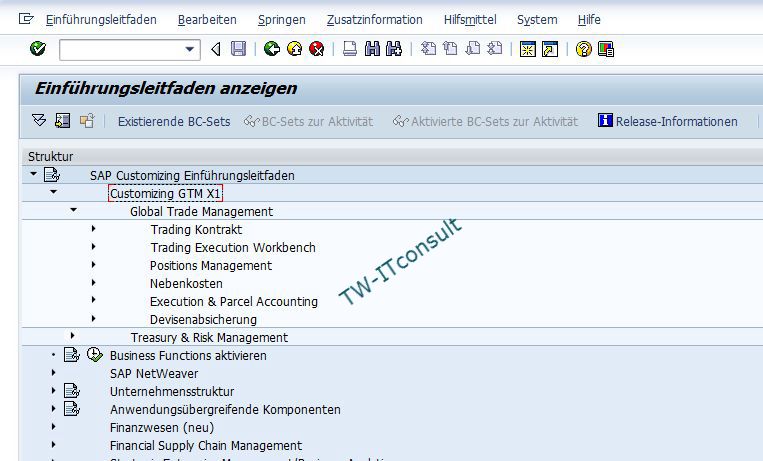
Task: Click the Expand subtree triangle icon
Action: [39, 120]
